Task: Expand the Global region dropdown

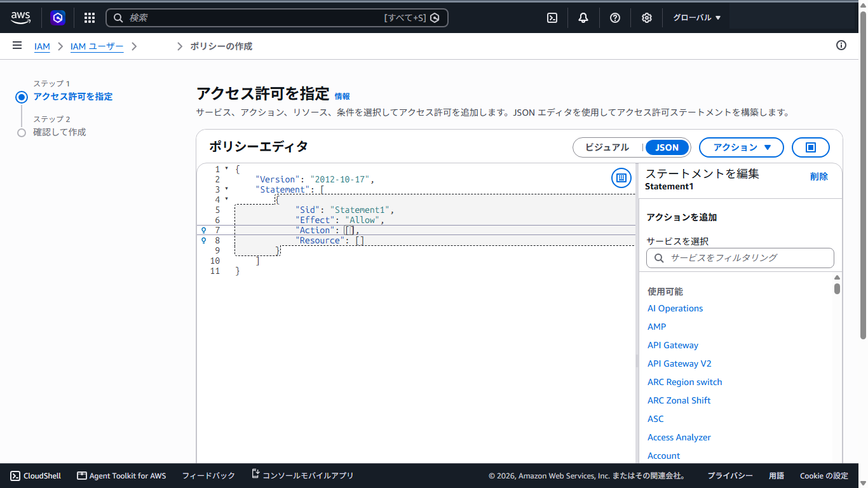Action: (x=697, y=18)
